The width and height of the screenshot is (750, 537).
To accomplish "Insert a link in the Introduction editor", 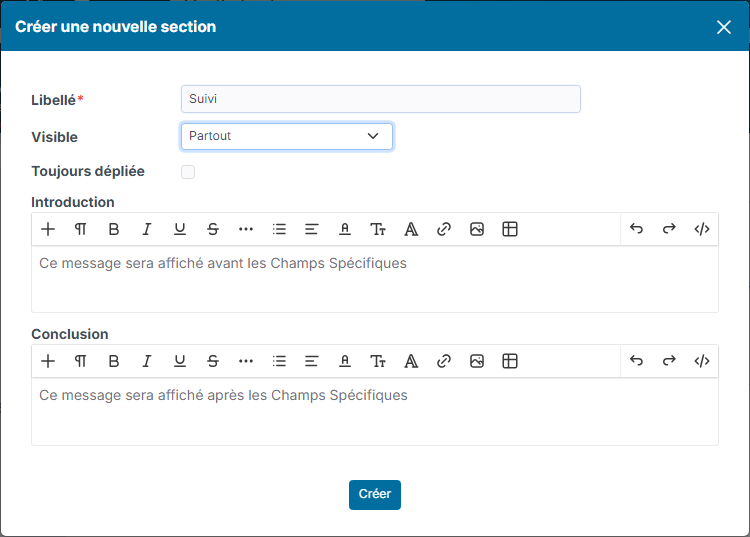I will (x=444, y=229).
